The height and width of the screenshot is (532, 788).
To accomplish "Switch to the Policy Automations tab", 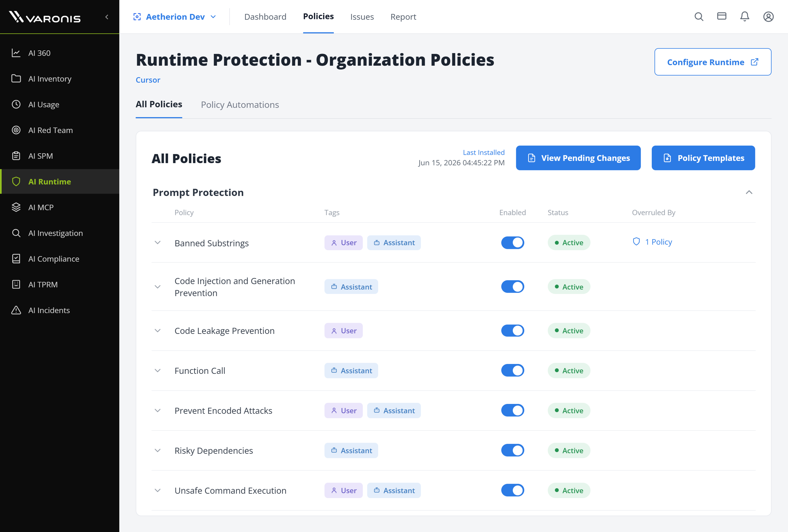I will 240,105.
